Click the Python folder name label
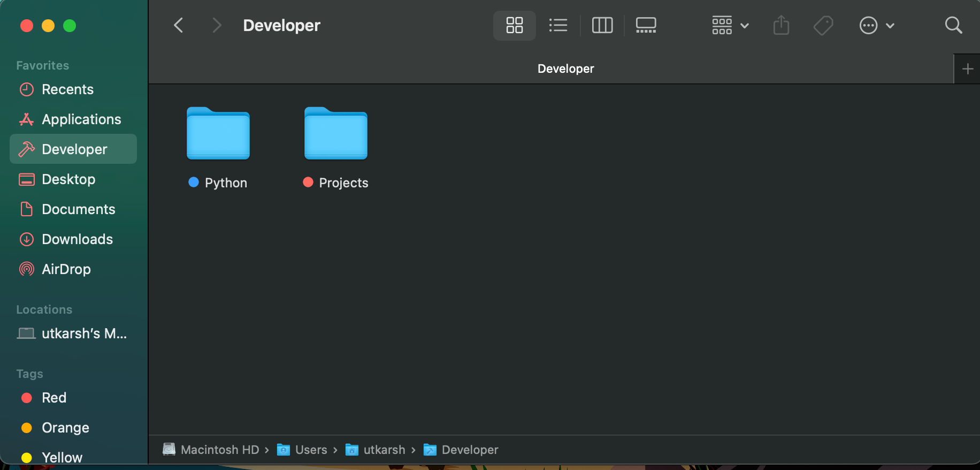Image resolution: width=980 pixels, height=470 pixels. (226, 183)
